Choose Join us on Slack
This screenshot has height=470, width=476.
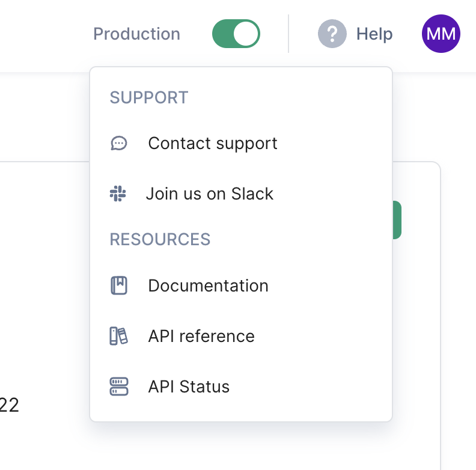point(241,194)
